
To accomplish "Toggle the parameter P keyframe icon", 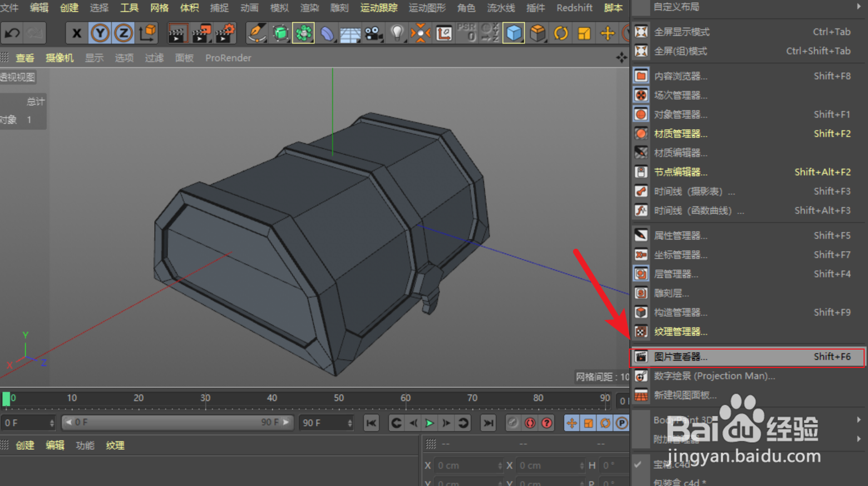I will pos(622,423).
